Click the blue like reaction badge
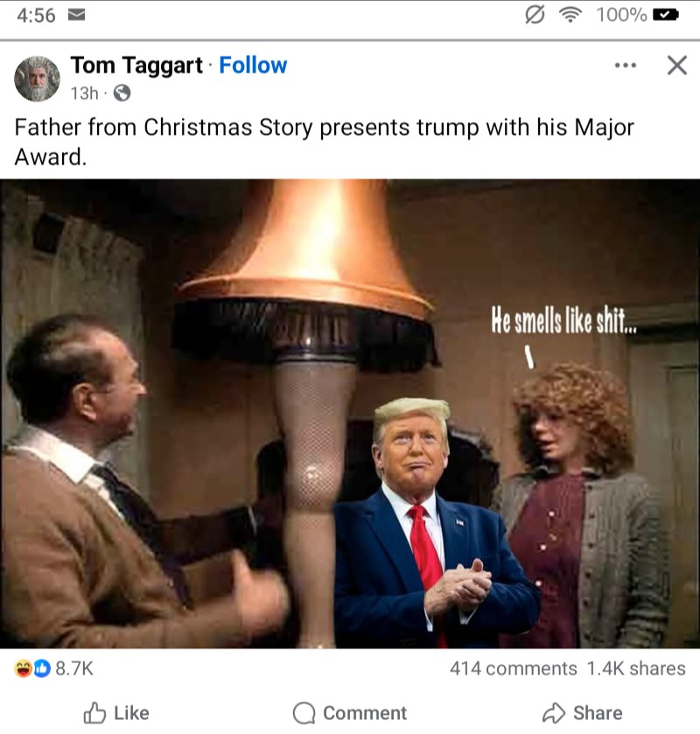The width and height of the screenshot is (700, 734). click(x=42, y=668)
